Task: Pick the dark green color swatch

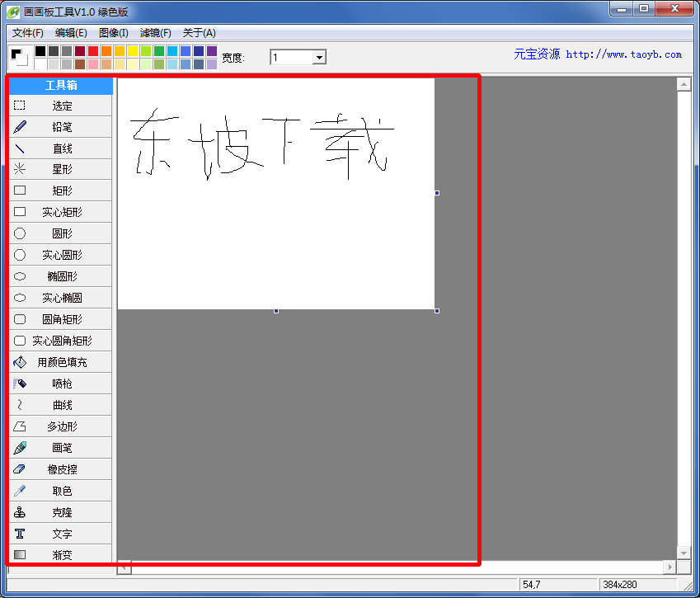Action: (159, 51)
